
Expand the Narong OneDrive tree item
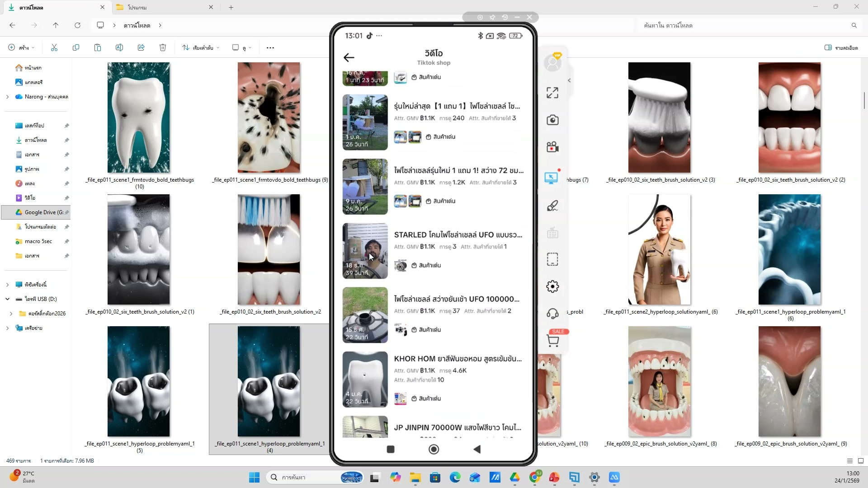(x=7, y=97)
